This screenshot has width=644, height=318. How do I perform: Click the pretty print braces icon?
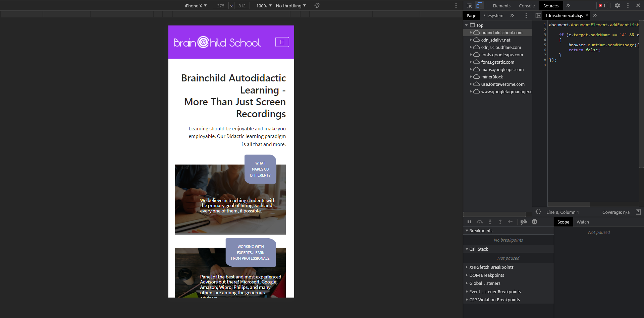(538, 212)
